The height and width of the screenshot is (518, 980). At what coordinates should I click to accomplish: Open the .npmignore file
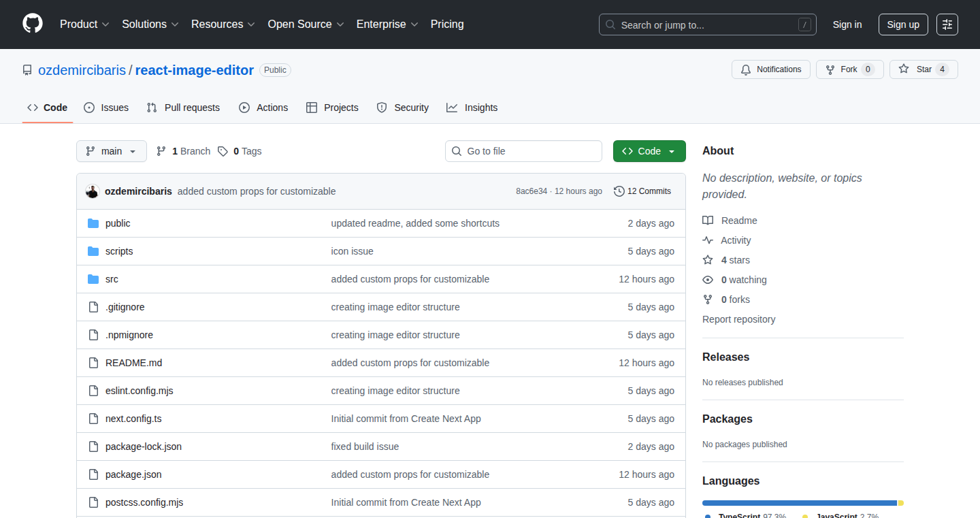[129, 335]
